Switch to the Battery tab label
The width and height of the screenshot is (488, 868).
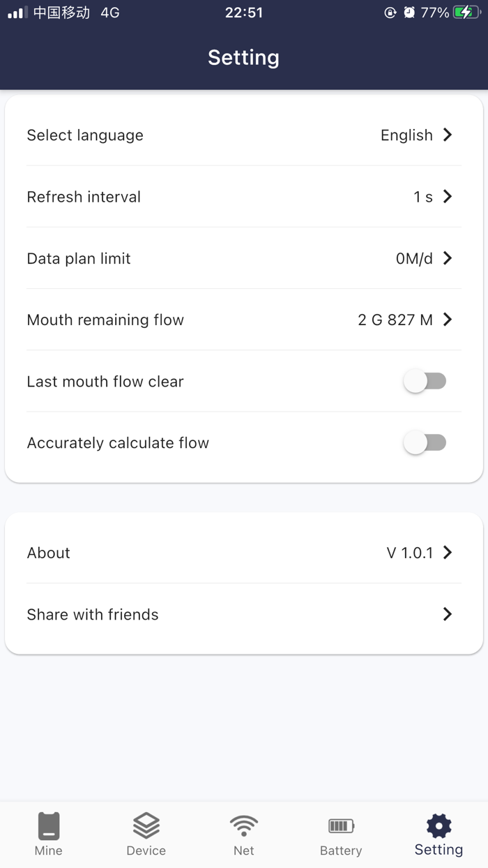pos(341,851)
